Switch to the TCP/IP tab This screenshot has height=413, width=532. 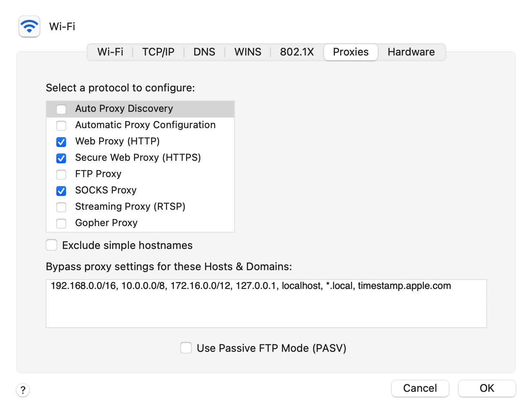(x=158, y=52)
